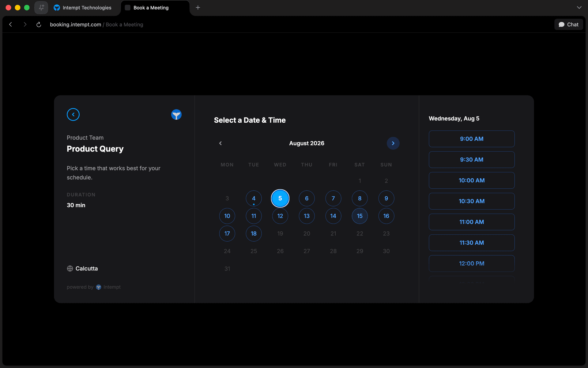Pick August 14 date
The width and height of the screenshot is (588, 368).
click(333, 216)
